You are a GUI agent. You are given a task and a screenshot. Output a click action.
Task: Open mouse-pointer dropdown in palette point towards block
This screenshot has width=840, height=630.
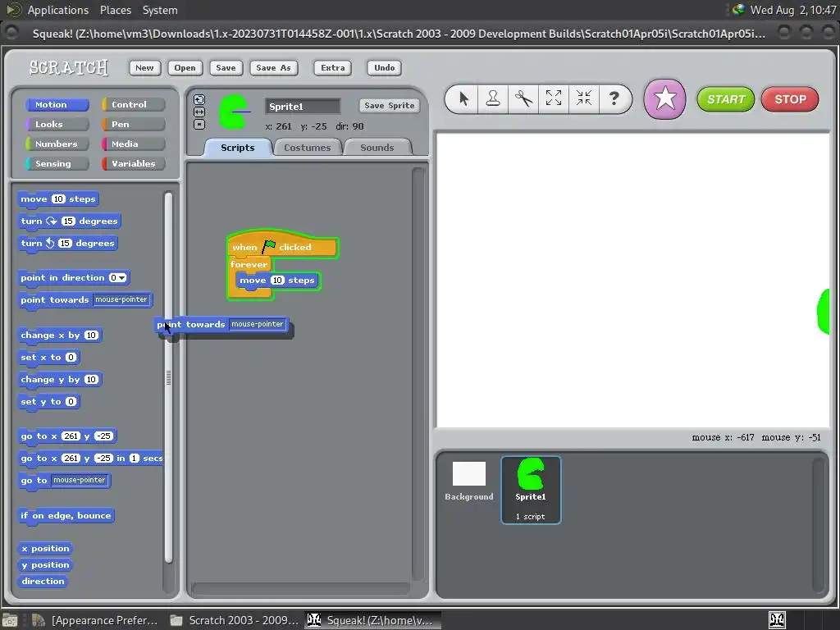(121, 299)
